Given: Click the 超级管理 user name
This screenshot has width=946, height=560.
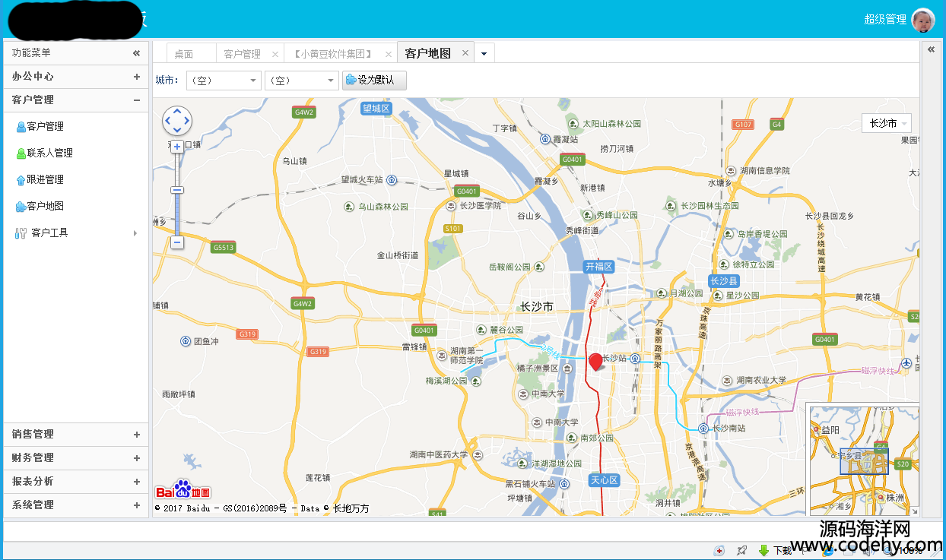Looking at the screenshot, I should pyautogui.click(x=885, y=20).
